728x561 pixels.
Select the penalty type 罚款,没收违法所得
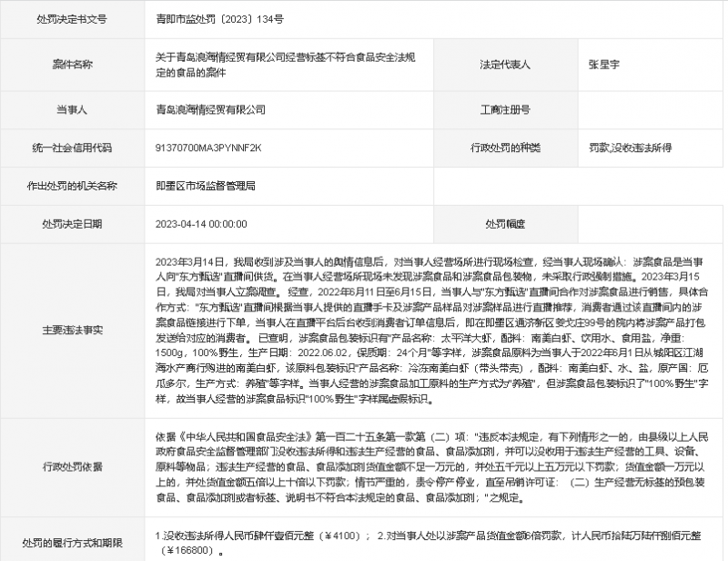[630, 148]
